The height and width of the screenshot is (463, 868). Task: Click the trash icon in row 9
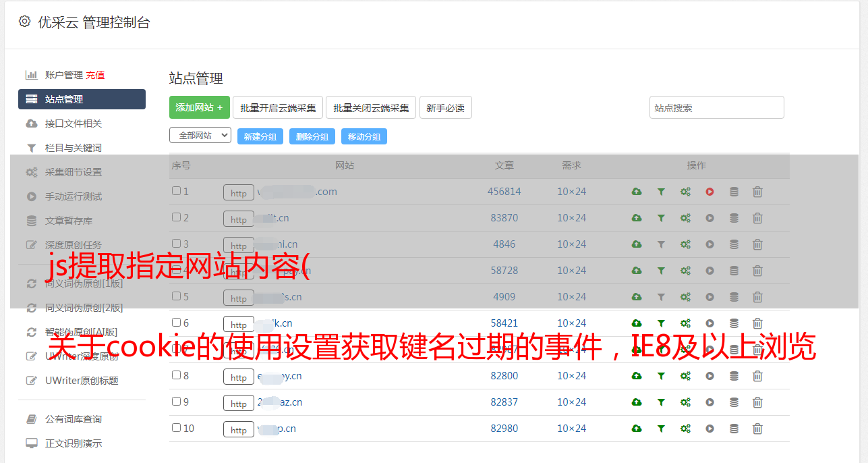757,402
